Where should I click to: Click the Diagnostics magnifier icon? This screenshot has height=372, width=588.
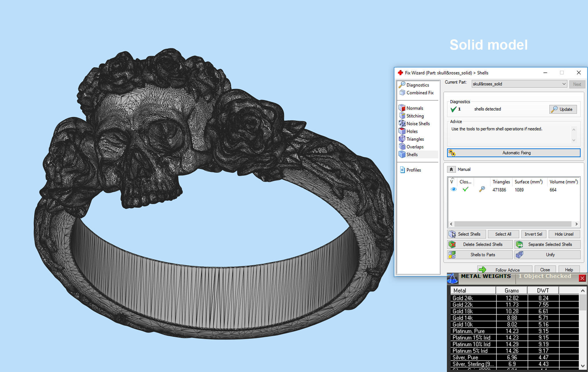[402, 85]
